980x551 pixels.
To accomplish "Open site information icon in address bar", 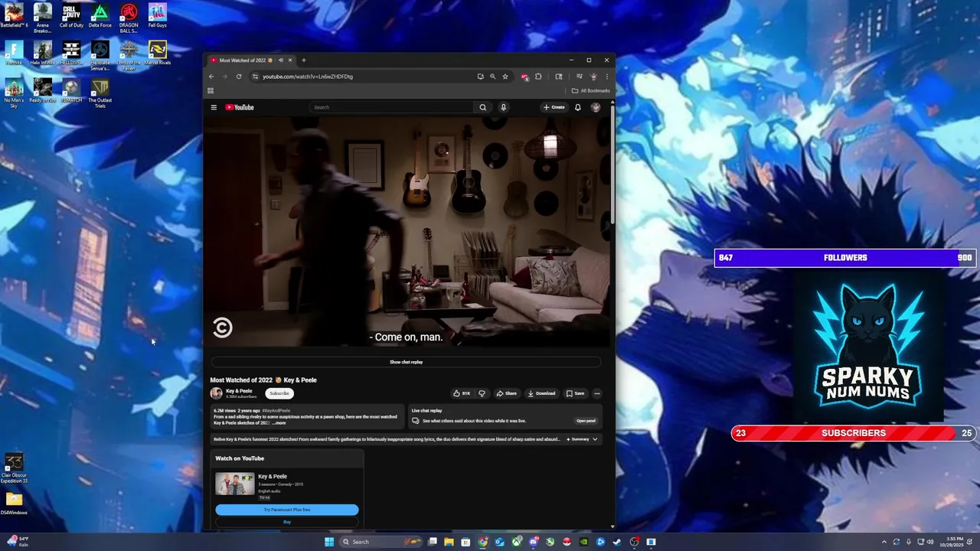I will click(x=255, y=77).
